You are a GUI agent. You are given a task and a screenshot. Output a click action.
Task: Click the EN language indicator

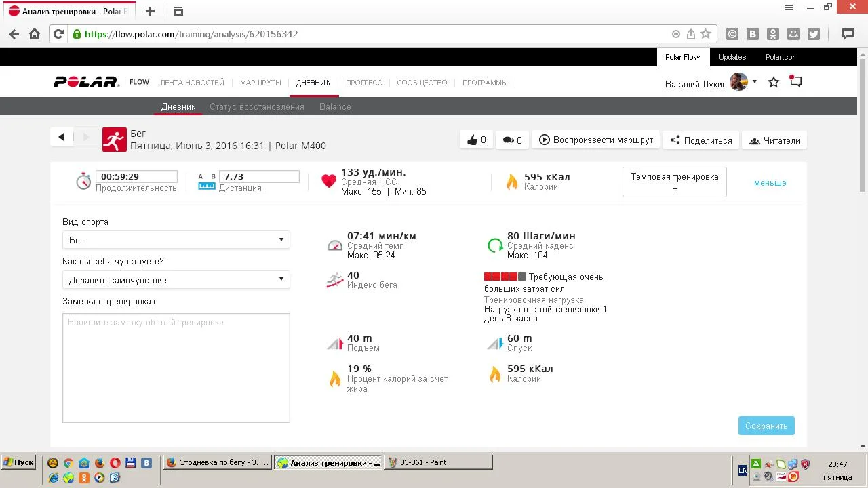coord(743,470)
